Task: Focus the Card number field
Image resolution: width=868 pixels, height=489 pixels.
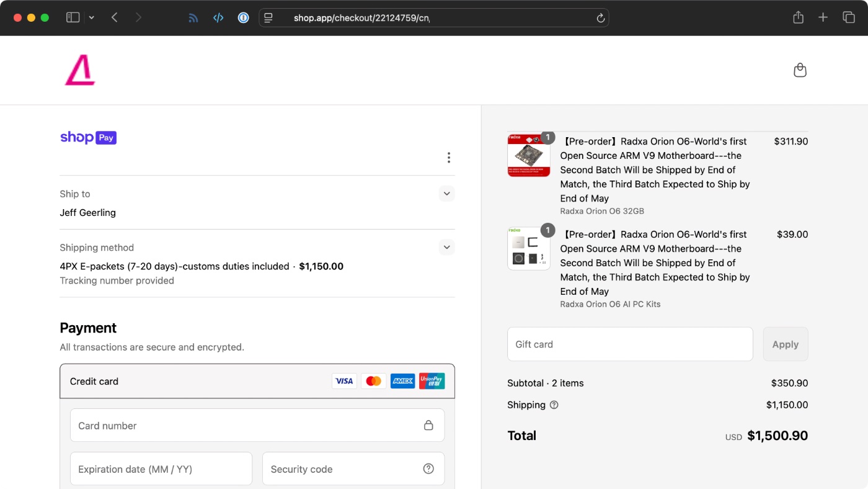Action: [257, 425]
